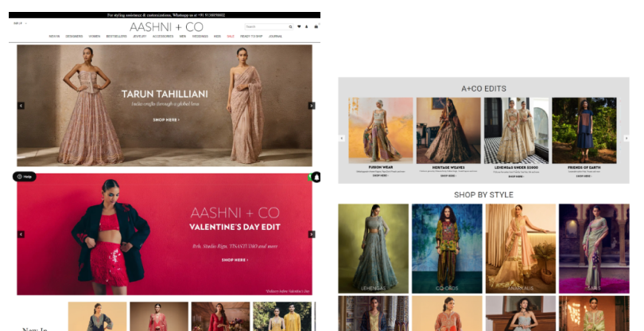Screen dimensions: 644x331
Task: Click the notification bell icon
Action: [316, 177]
